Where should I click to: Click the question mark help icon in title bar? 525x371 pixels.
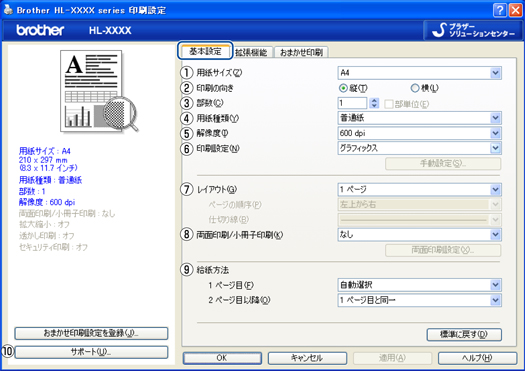click(500, 10)
